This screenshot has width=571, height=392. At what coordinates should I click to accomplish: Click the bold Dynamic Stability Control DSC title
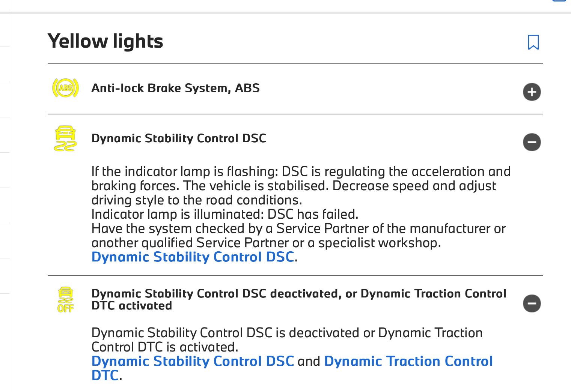click(179, 138)
